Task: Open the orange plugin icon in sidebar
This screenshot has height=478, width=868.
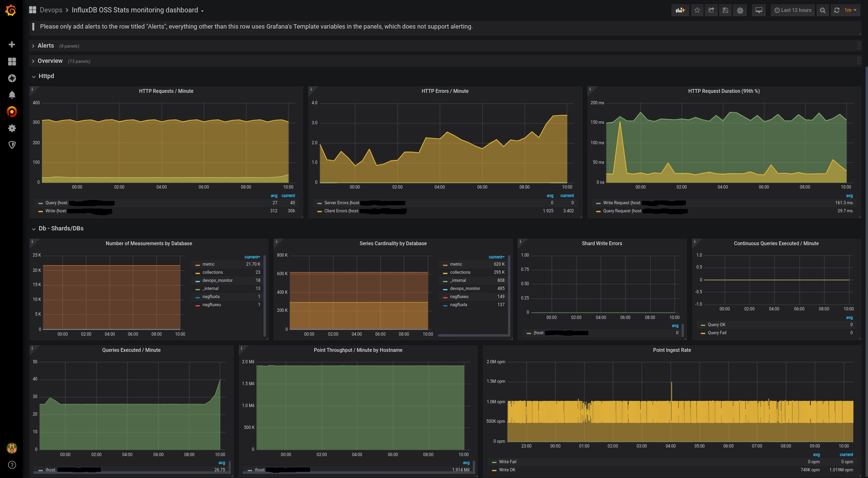Action: click(x=12, y=111)
